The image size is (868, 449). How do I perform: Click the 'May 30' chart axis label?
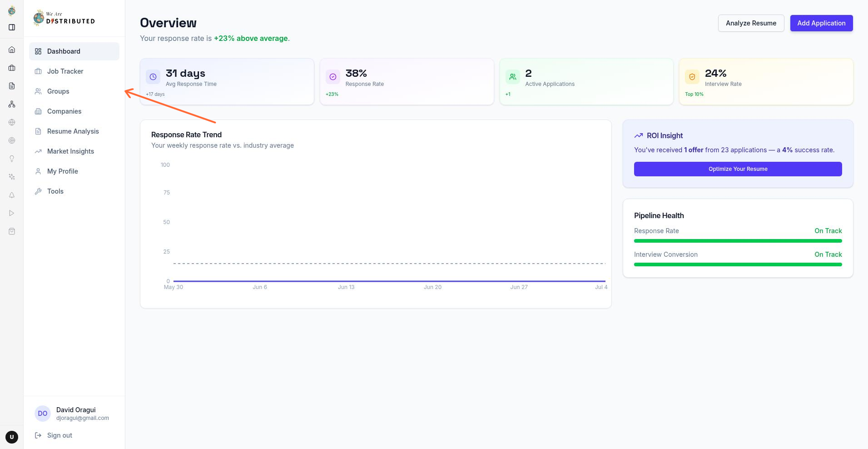coord(174,287)
